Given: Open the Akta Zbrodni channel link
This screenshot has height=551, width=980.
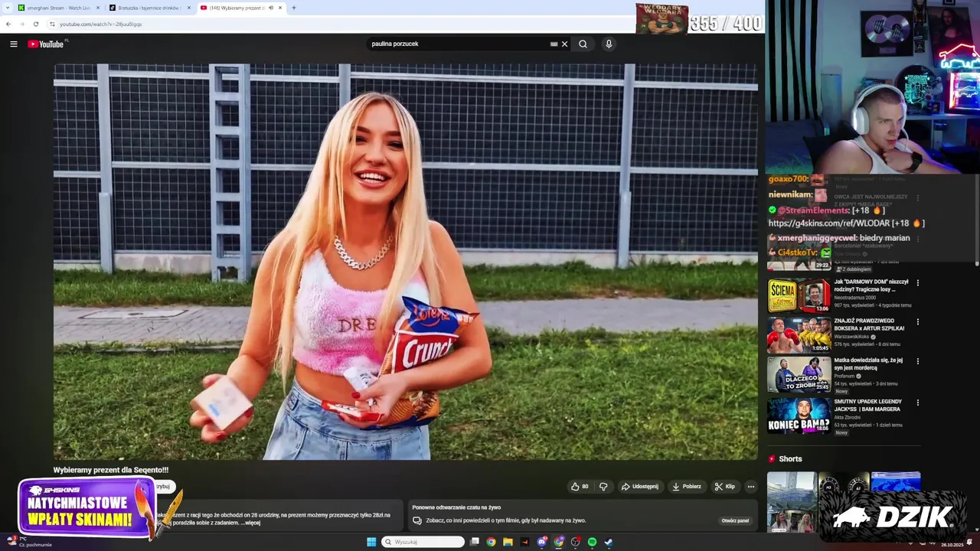Looking at the screenshot, I should 848,417.
